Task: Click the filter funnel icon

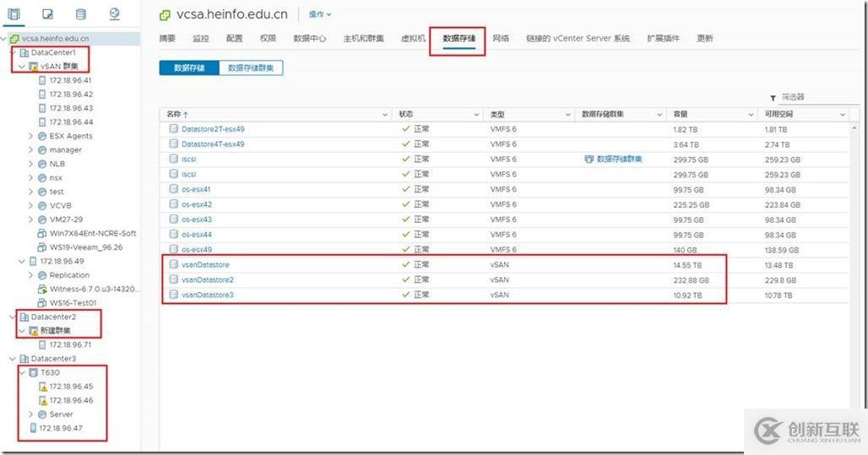Action: (x=773, y=97)
